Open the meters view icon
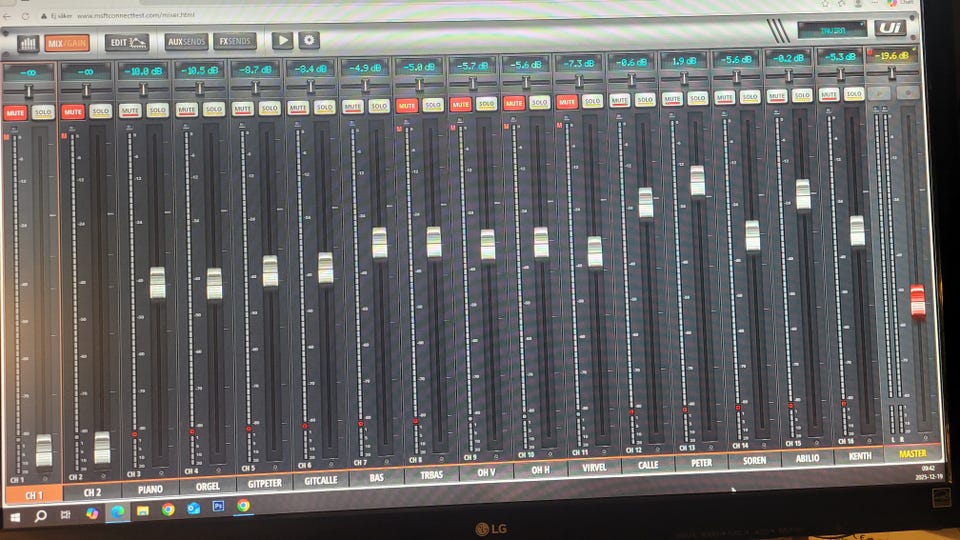This screenshot has height=540, width=960. tap(28, 43)
